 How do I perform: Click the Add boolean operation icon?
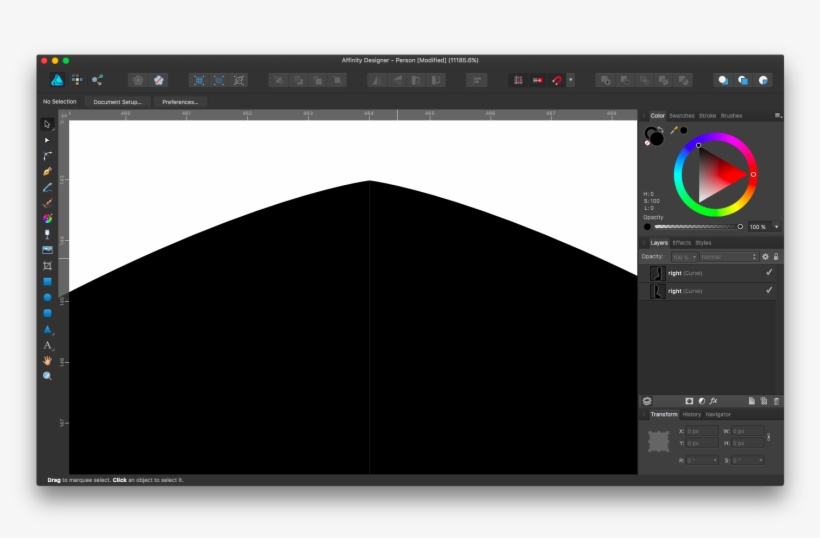coord(606,80)
